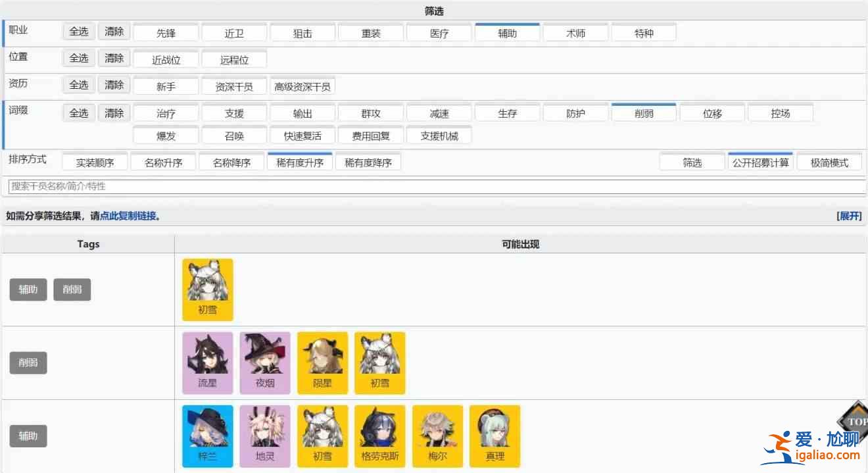868x473 pixels.
Task: Click 全选 in the 职业 row
Action: click(79, 31)
